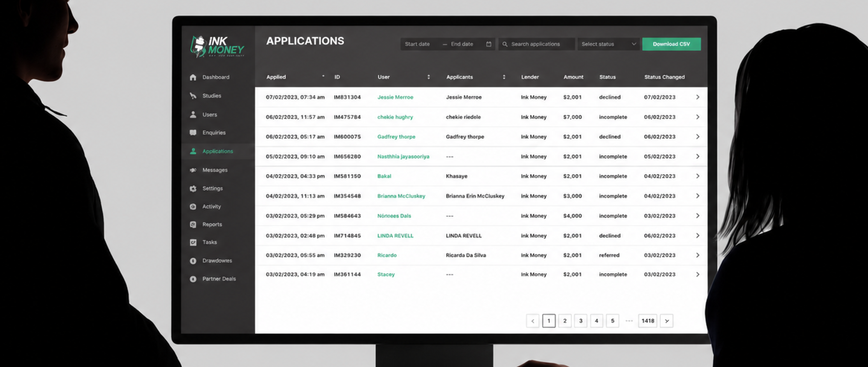Go to page 3
Viewport: 868px width, 367px height.
point(580,321)
